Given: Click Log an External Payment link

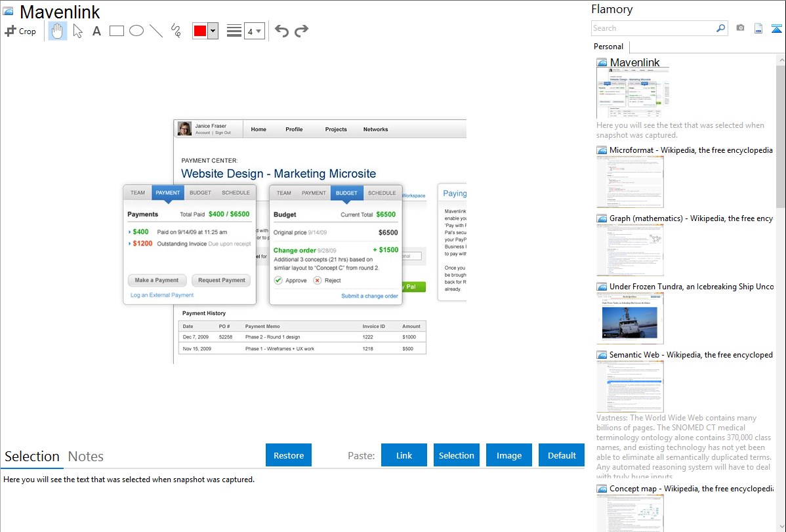Looking at the screenshot, I should click(162, 295).
